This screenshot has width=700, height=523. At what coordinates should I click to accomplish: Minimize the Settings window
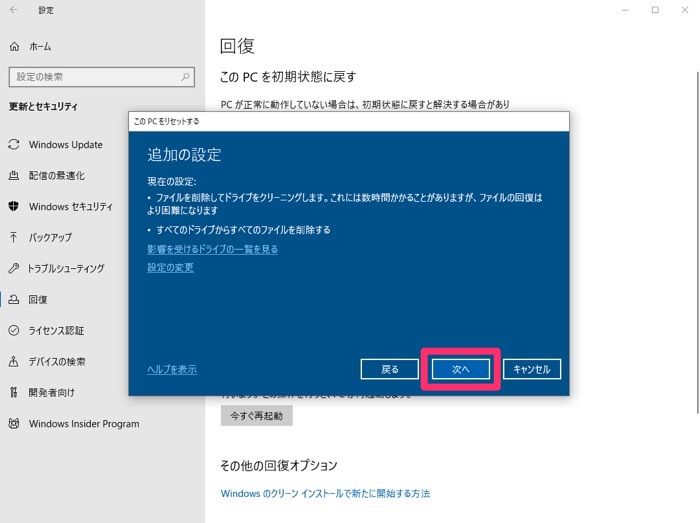625,10
